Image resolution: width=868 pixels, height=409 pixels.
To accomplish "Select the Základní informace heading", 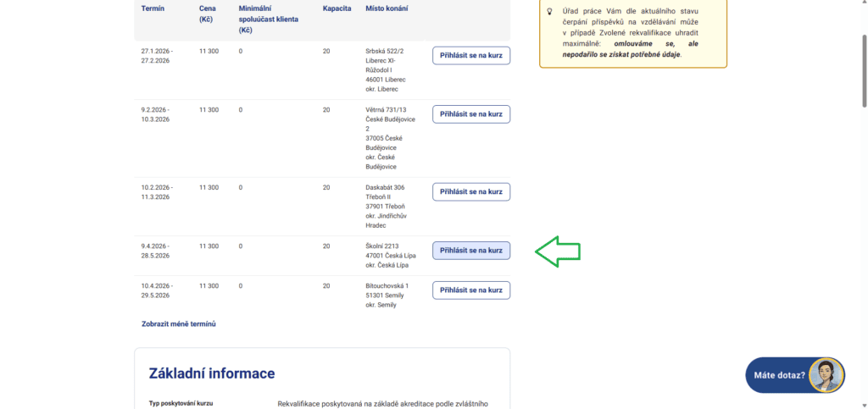I will click(212, 373).
